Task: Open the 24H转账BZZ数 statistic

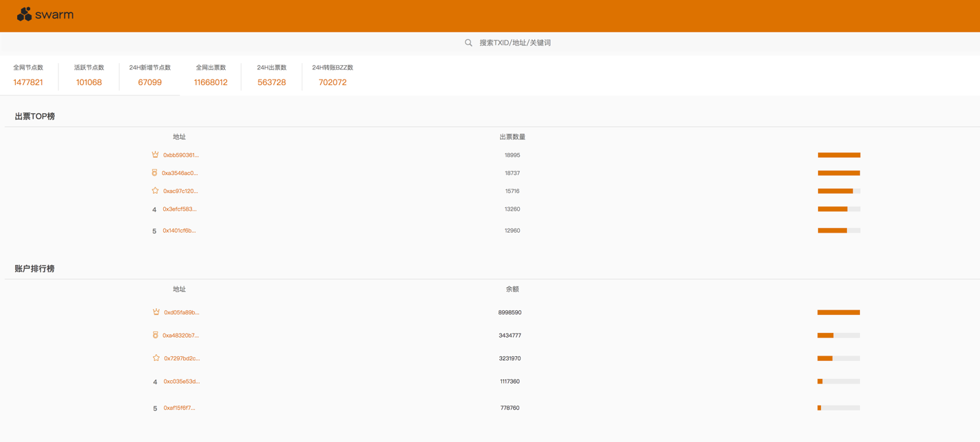Action: click(x=333, y=75)
